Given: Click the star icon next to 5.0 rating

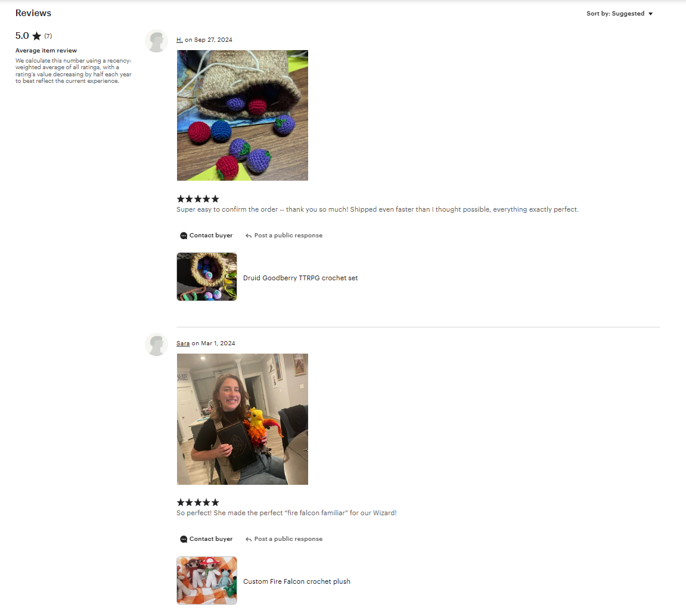Looking at the screenshot, I should point(37,36).
